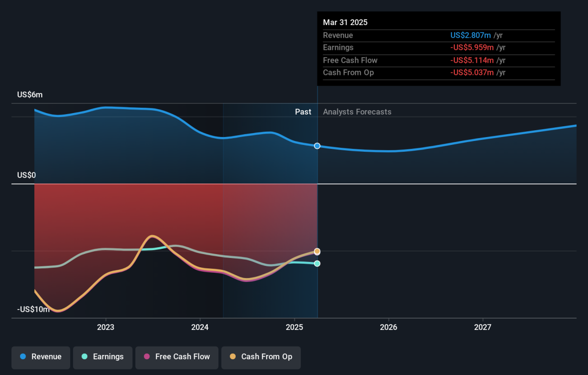Click the 2026 x-axis label
Viewport: 588px width, 375px height.
point(389,327)
